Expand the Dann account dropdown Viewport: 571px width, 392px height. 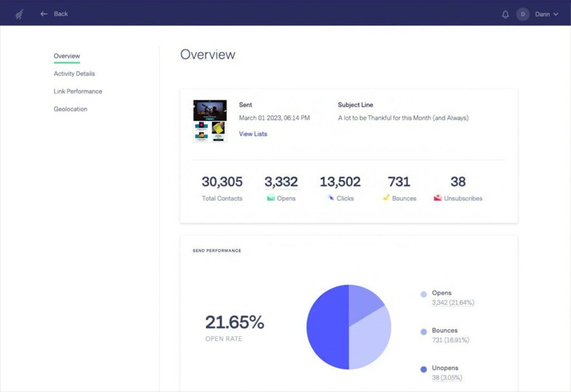pos(545,14)
